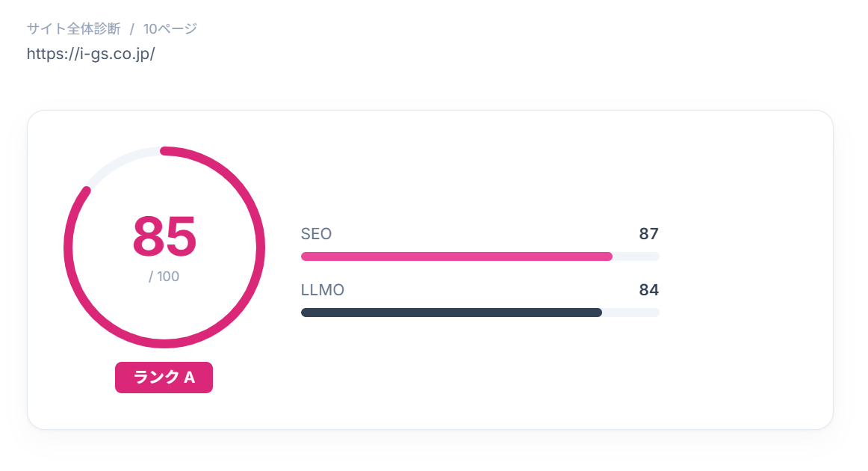Click the LLMO label

pyautogui.click(x=322, y=290)
